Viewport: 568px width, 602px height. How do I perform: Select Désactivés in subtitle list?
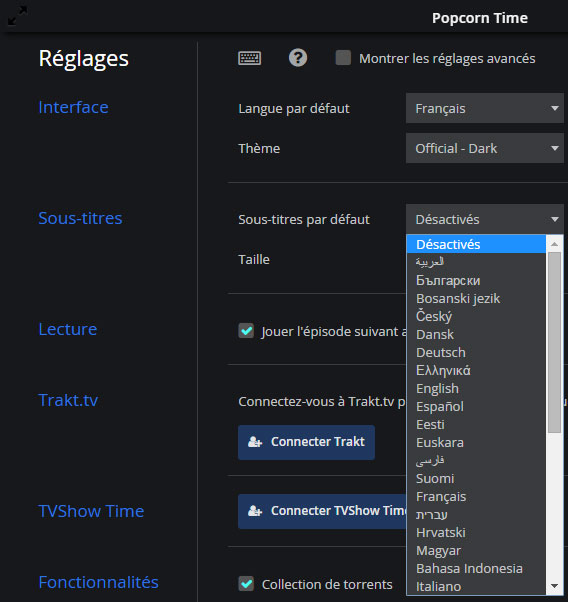point(476,244)
